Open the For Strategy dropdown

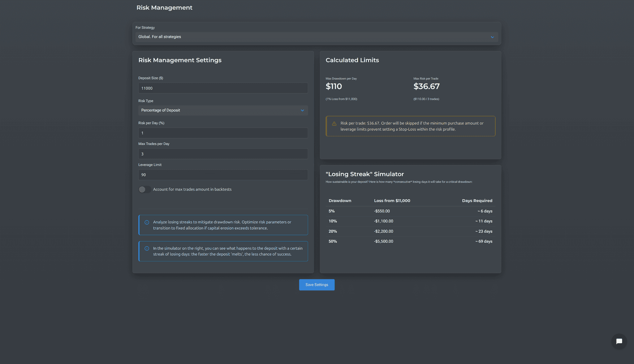point(317,37)
